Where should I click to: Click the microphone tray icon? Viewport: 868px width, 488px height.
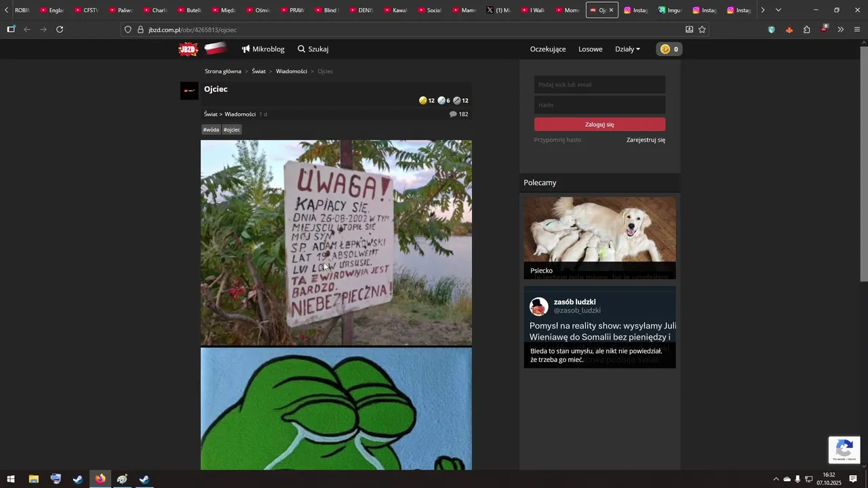(797, 479)
